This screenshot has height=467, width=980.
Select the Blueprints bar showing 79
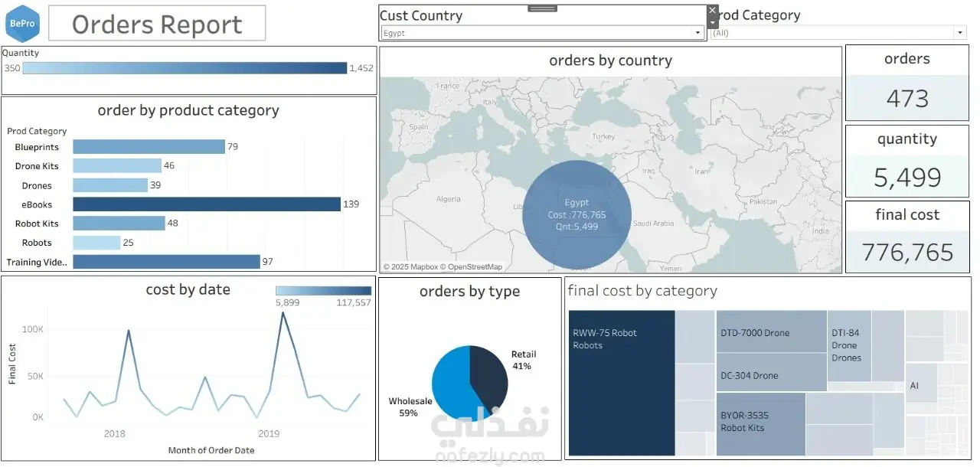pyautogui.click(x=149, y=147)
